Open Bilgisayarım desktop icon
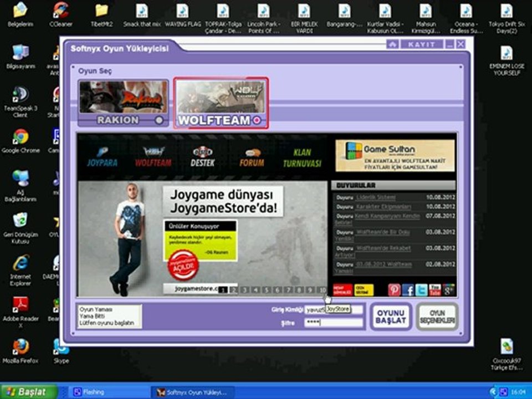This screenshot has height=399, width=532. click(x=21, y=57)
